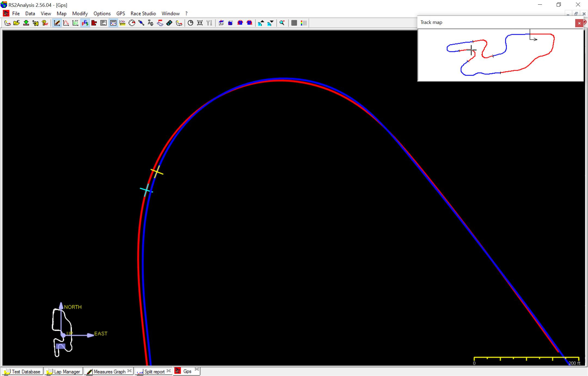The height and width of the screenshot is (376, 588).
Task: Click the track layout in Track map panel
Action: [x=500, y=54]
